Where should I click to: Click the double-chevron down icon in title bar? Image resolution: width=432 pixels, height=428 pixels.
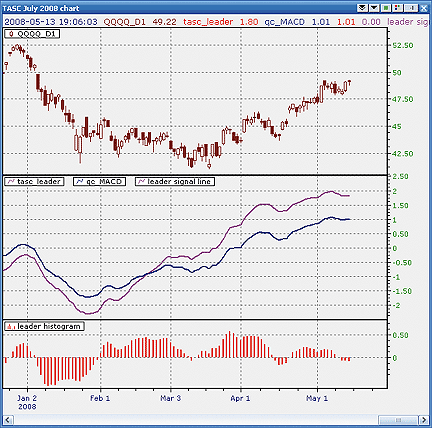362,8
